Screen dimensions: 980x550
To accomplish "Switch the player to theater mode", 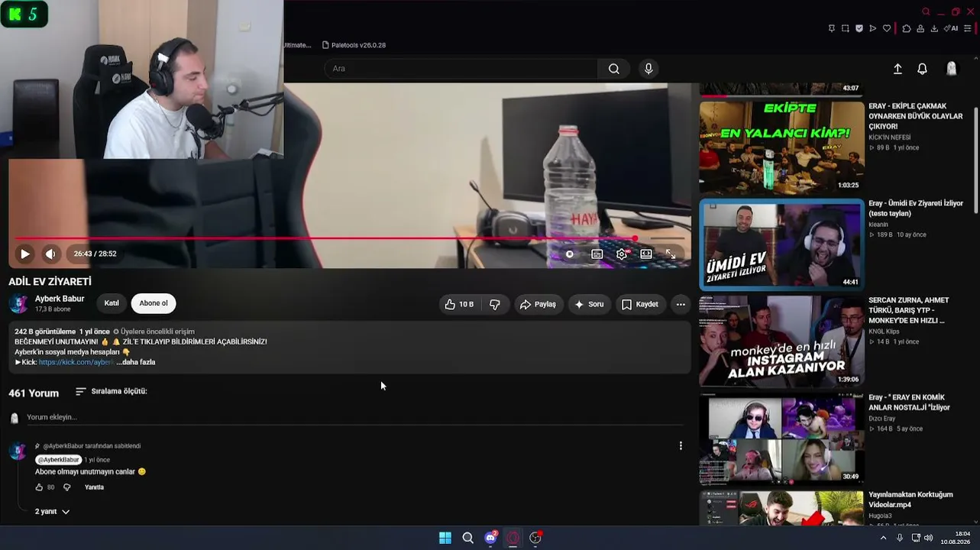I will (x=646, y=254).
